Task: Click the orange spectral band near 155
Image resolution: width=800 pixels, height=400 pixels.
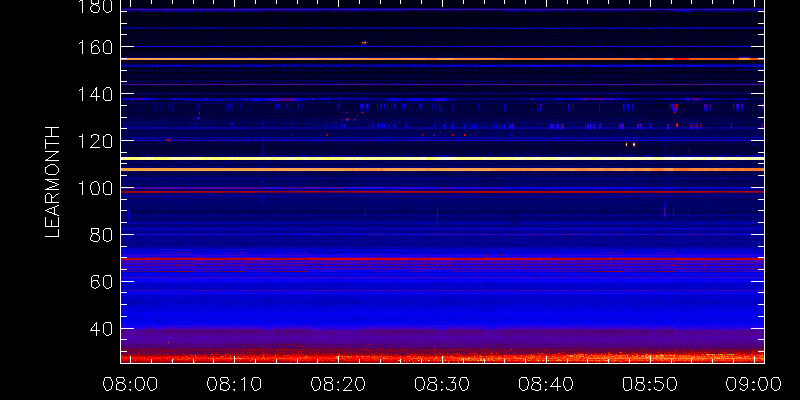Action: [x=442, y=59]
